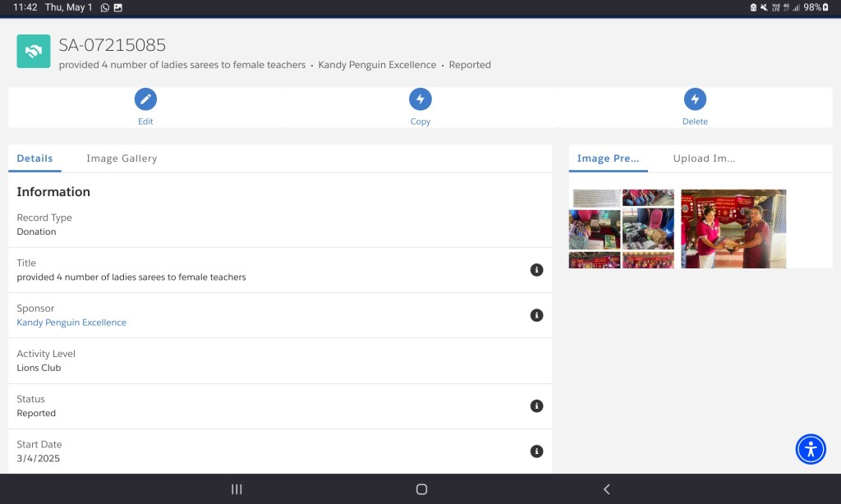Open the Sponsor field info icon
This screenshot has width=841, height=504.
click(x=536, y=315)
